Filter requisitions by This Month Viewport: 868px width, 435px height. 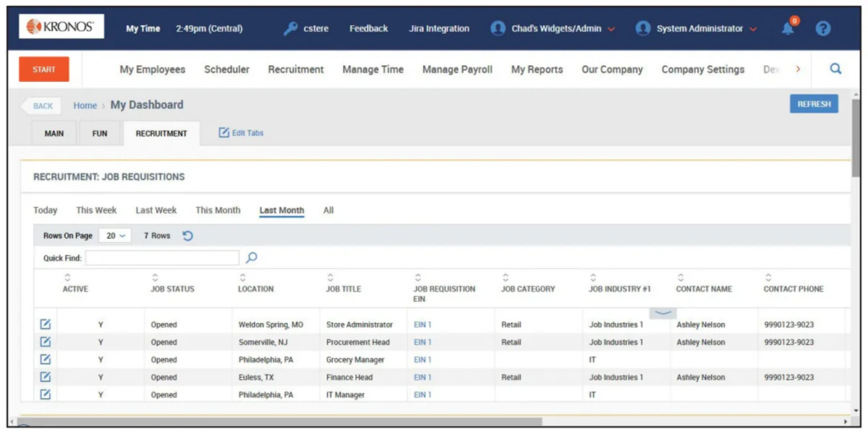(x=218, y=211)
